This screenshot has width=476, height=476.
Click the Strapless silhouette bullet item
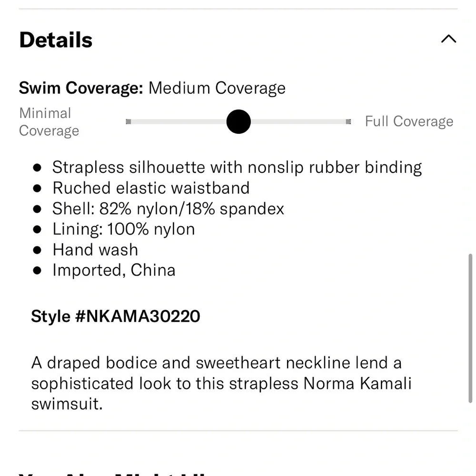pyautogui.click(x=237, y=168)
